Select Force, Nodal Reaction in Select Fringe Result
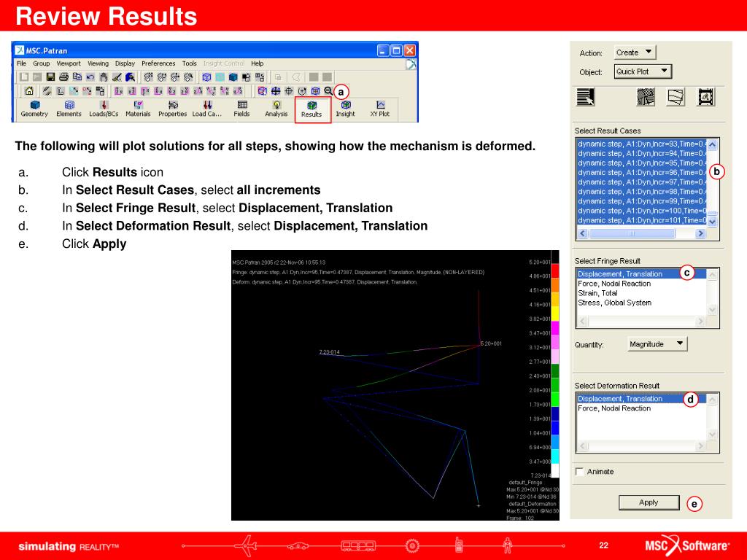This screenshot has width=747, height=560. coord(641,284)
